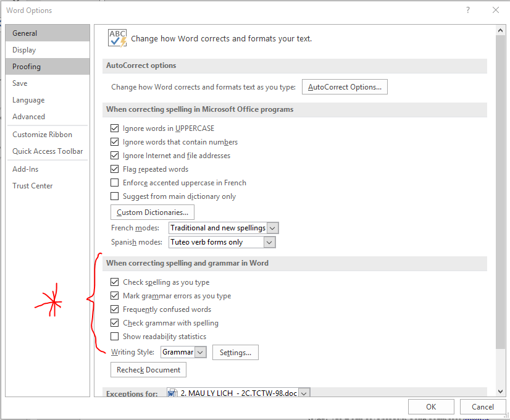Image resolution: width=510 pixels, height=420 pixels.
Task: Open Quick Access Toolbar settings
Action: tap(48, 151)
